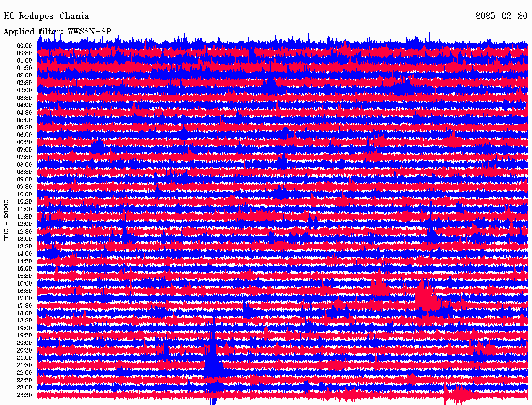Viewport: 532px width, 405px height.
Task: Select the 22:00 time row label
Action: coord(24,373)
